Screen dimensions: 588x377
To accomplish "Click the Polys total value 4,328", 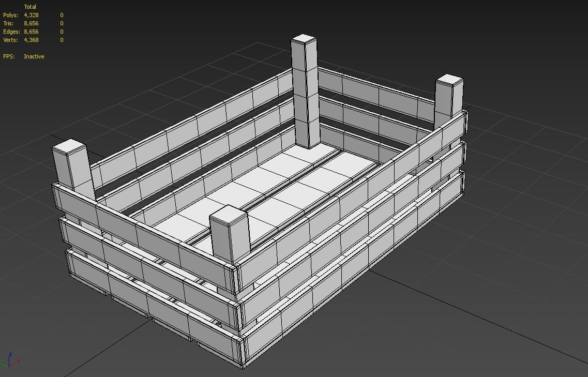I will click(x=31, y=15).
